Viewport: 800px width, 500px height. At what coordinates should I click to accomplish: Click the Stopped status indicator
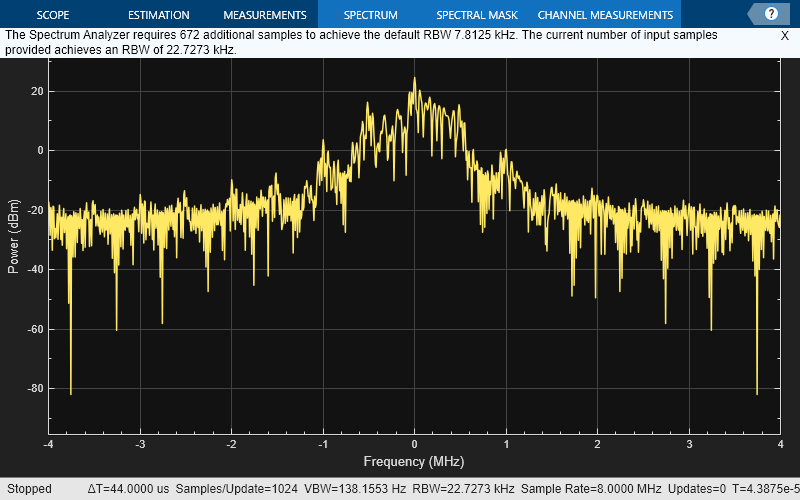pyautogui.click(x=29, y=489)
